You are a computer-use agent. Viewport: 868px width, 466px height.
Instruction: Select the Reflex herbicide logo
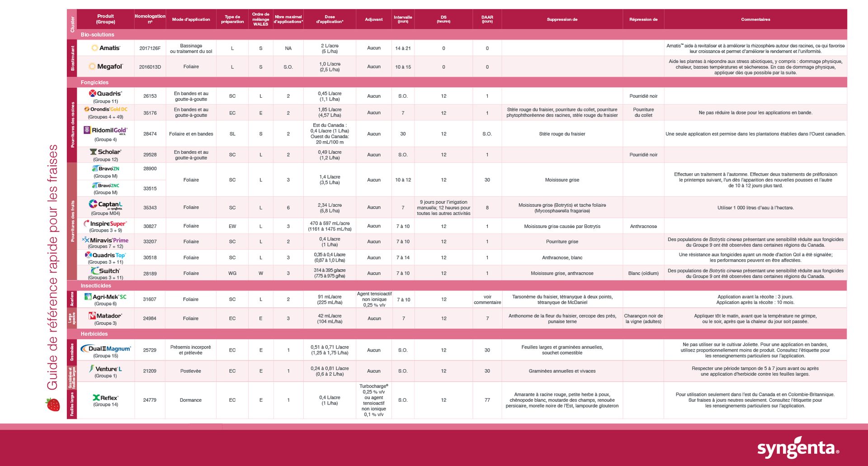[x=105, y=397]
